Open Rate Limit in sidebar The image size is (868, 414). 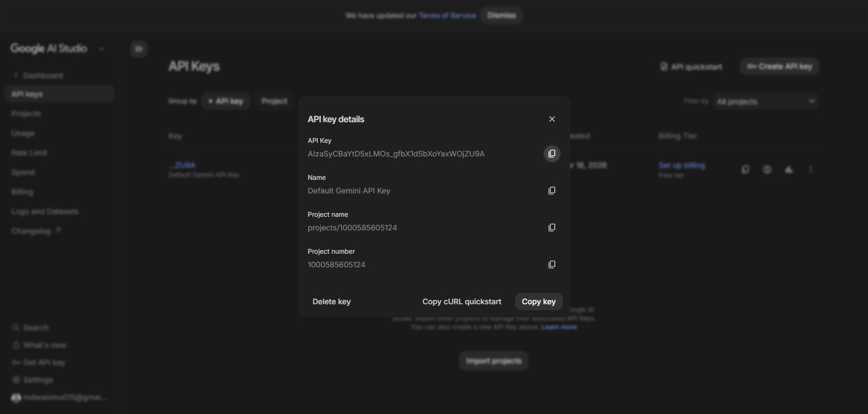(29, 153)
